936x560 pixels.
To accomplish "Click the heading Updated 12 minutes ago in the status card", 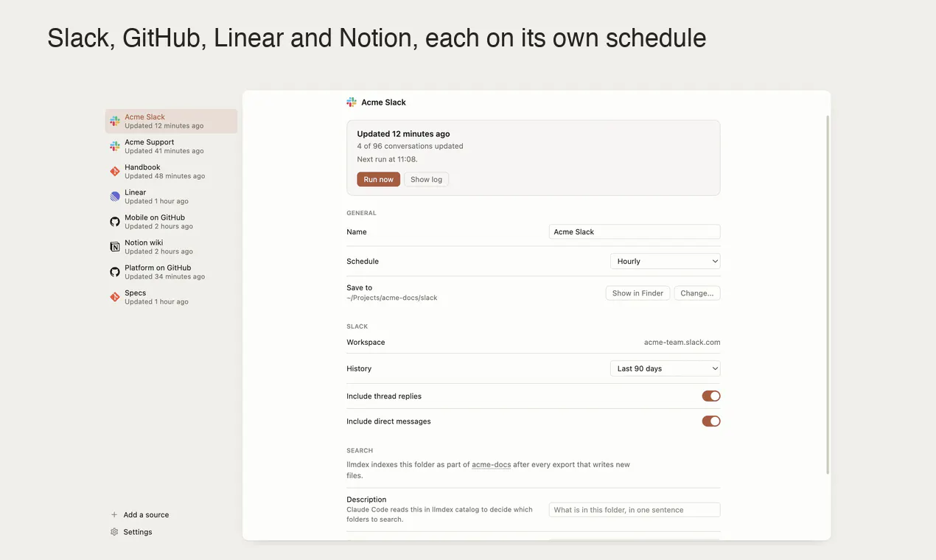I will point(403,133).
